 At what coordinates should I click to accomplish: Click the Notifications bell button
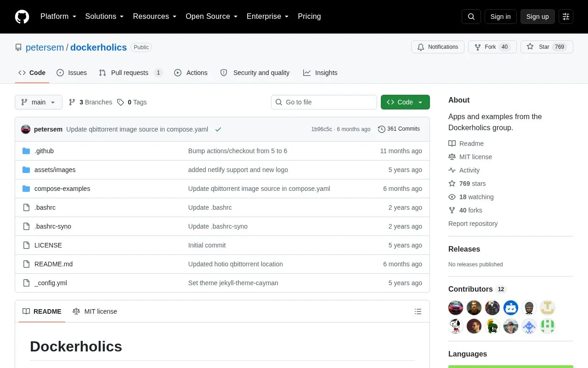(x=438, y=47)
